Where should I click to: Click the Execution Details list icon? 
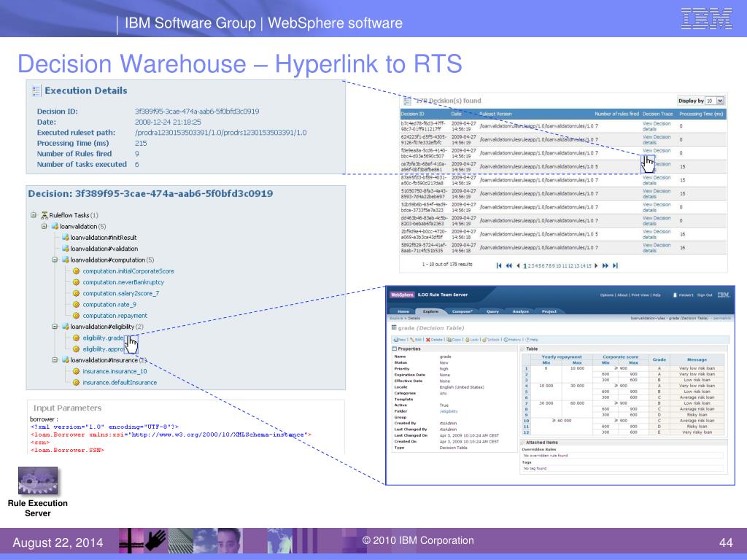[x=36, y=90]
